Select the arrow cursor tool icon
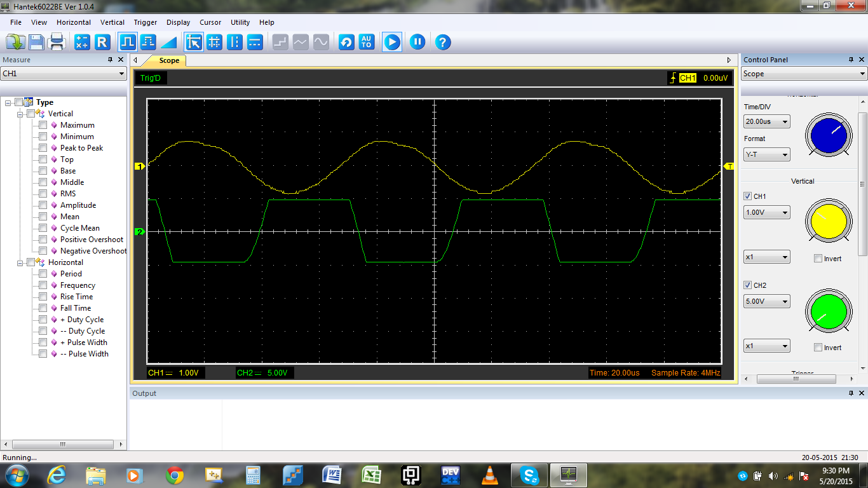 (194, 43)
